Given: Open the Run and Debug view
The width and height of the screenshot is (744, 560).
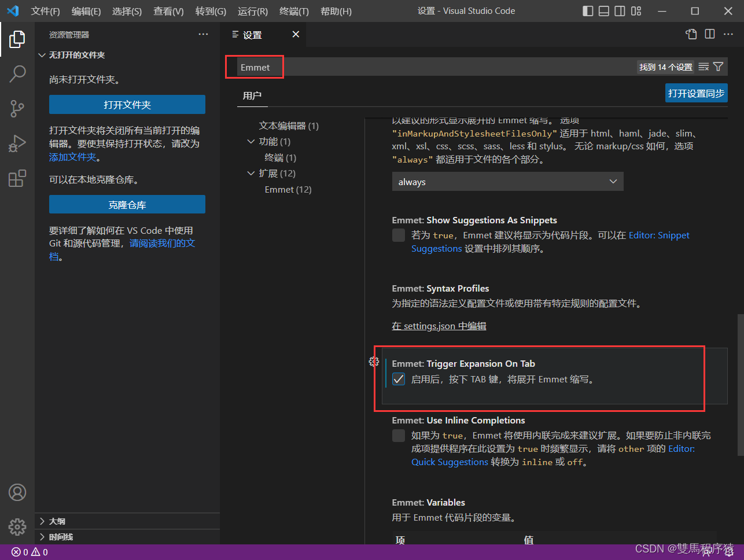Looking at the screenshot, I should tap(17, 143).
